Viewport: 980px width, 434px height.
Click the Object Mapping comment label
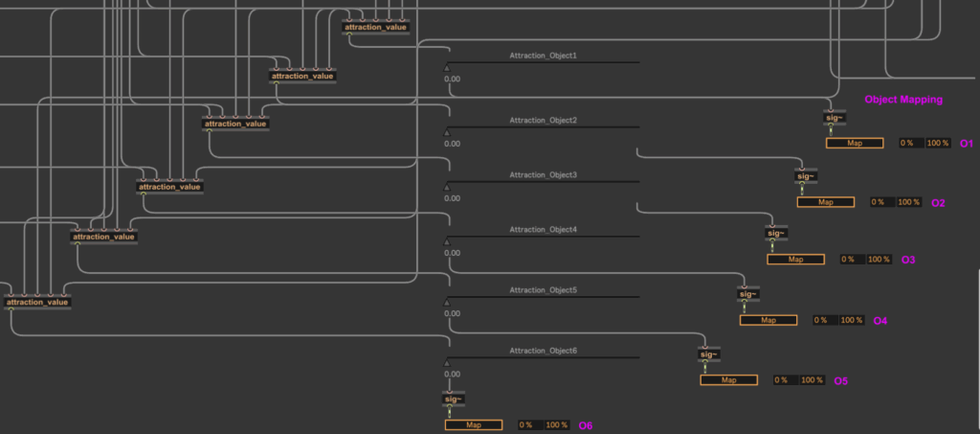[x=903, y=100]
